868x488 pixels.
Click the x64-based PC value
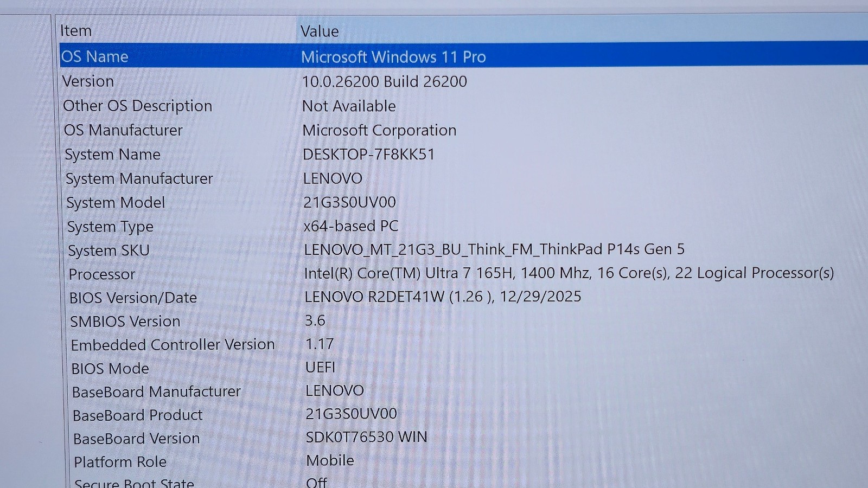tap(350, 226)
